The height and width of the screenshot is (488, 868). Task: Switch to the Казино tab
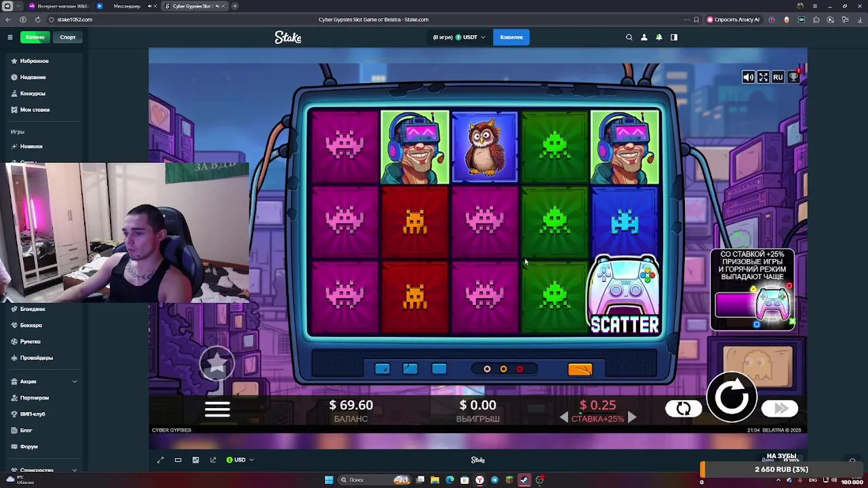coord(35,37)
